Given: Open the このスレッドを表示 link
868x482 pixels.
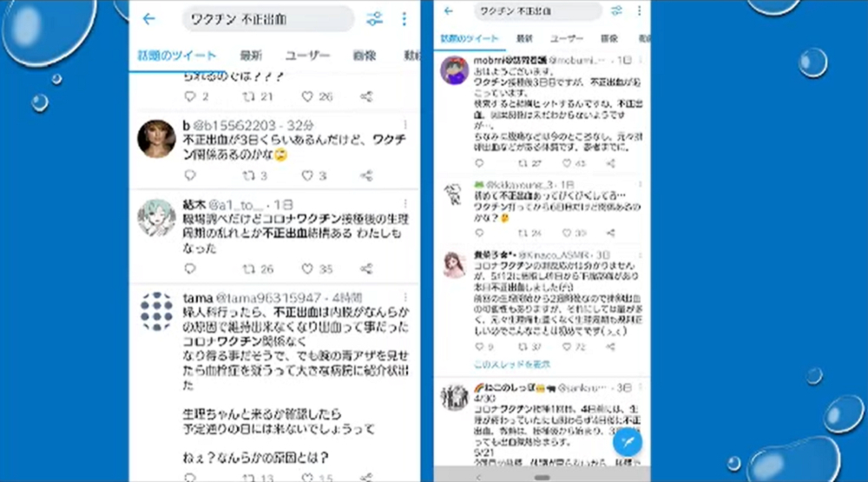Looking at the screenshot, I should [512, 364].
